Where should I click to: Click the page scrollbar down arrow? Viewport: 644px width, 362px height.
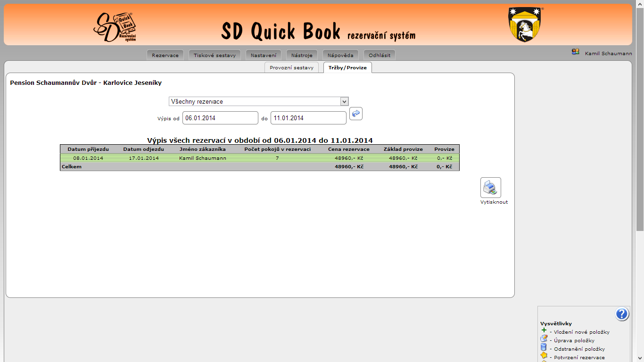pyautogui.click(x=640, y=358)
